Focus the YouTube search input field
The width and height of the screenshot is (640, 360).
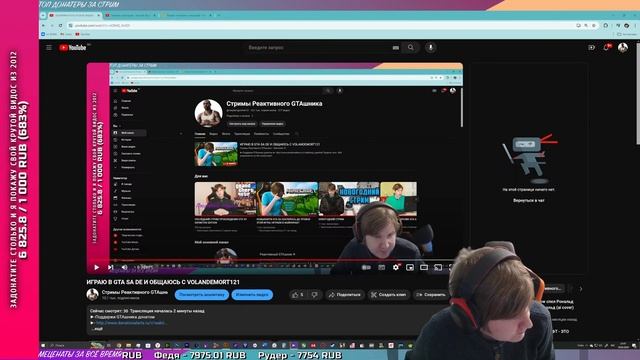(x=318, y=47)
